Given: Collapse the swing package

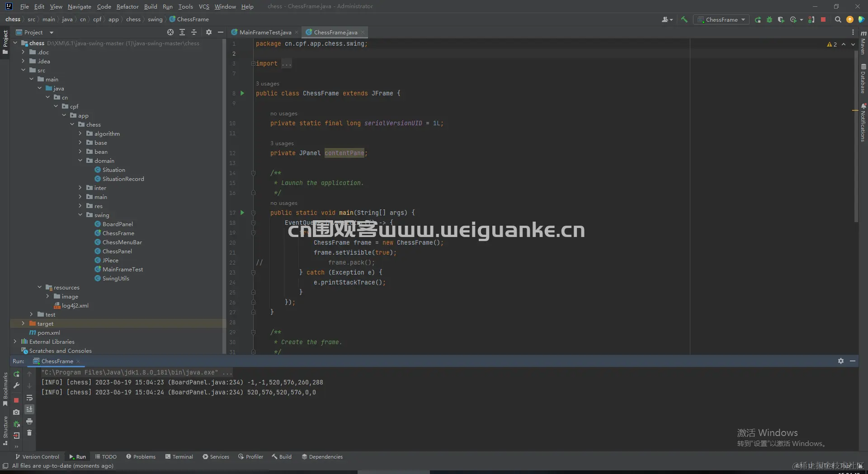Looking at the screenshot, I should 80,215.
